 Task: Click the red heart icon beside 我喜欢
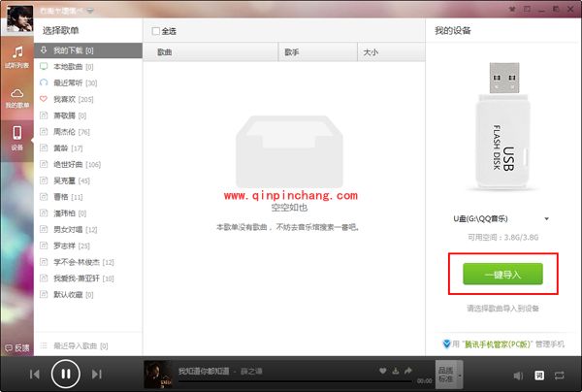coord(44,99)
